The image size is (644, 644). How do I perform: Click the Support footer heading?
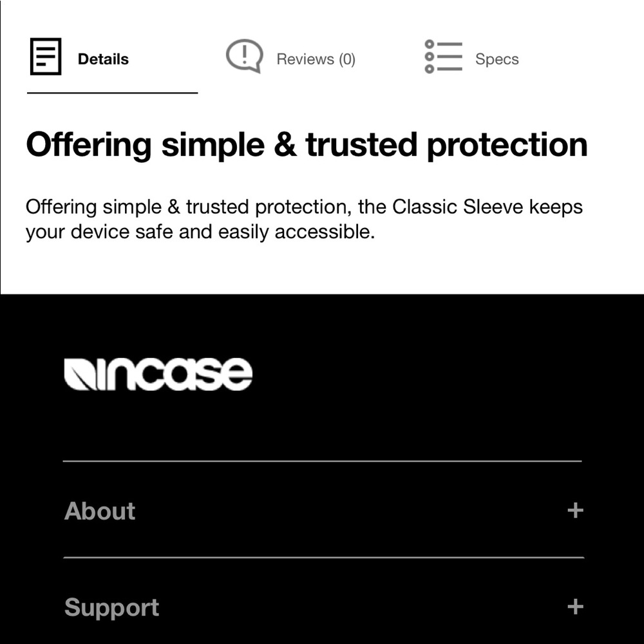111,608
